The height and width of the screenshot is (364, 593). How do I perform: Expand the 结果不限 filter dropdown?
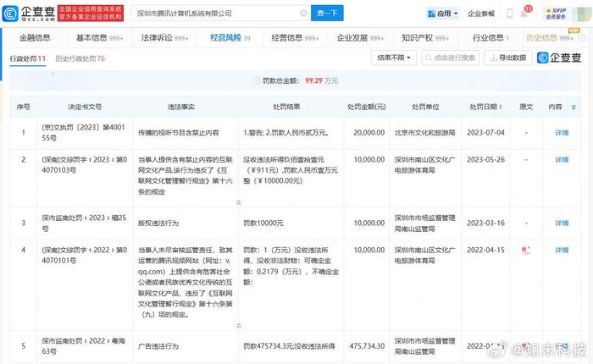[x=393, y=58]
